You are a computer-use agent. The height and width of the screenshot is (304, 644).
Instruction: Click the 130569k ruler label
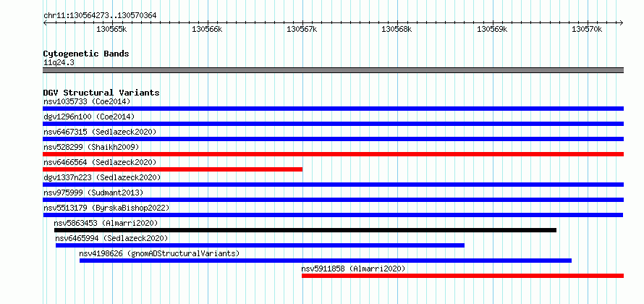(492, 29)
